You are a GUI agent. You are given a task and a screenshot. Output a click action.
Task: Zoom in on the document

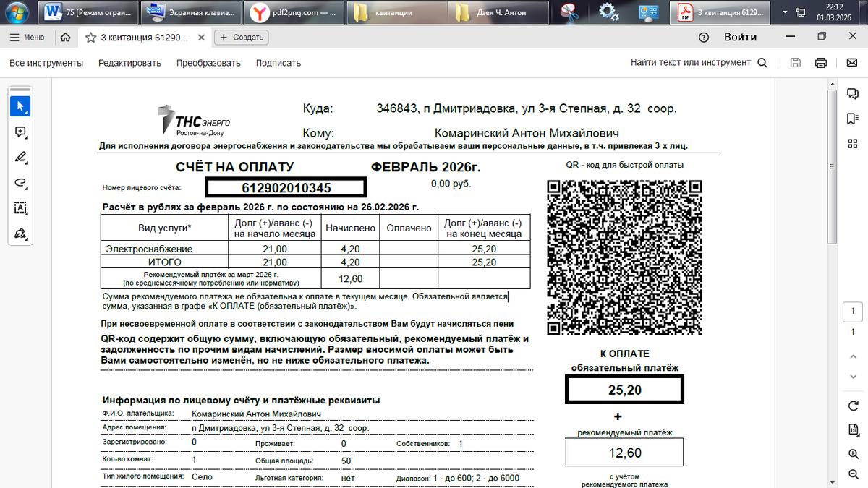853,454
